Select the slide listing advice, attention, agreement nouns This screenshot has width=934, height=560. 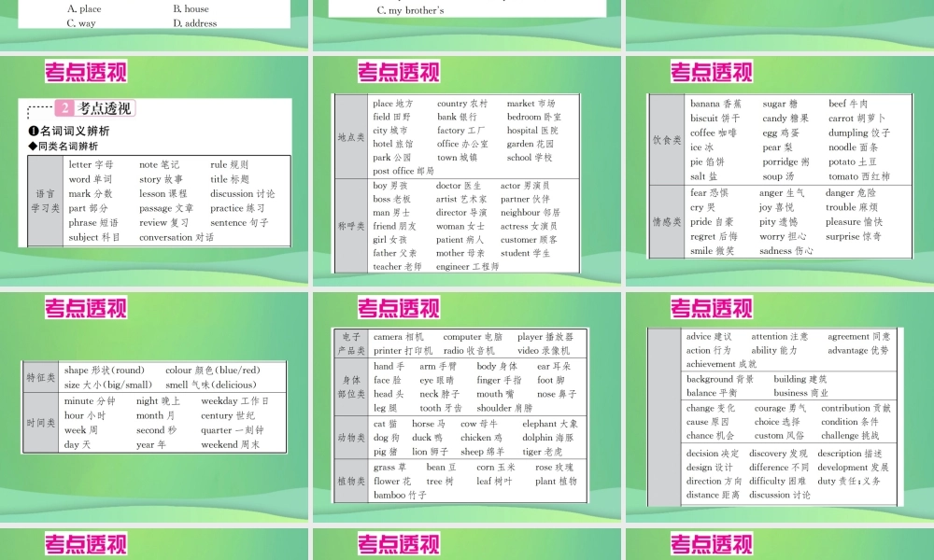click(780, 406)
